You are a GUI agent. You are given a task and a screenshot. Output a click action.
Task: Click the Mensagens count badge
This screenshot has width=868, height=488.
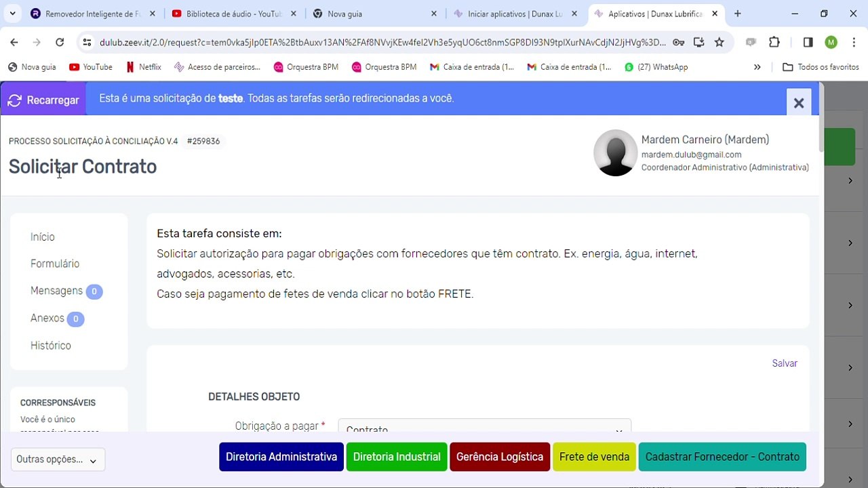point(94,291)
